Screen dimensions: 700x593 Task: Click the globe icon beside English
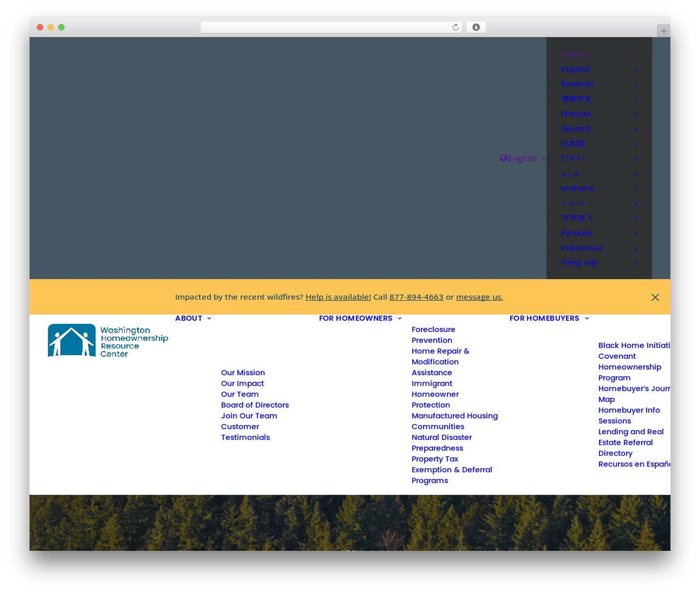tap(503, 158)
